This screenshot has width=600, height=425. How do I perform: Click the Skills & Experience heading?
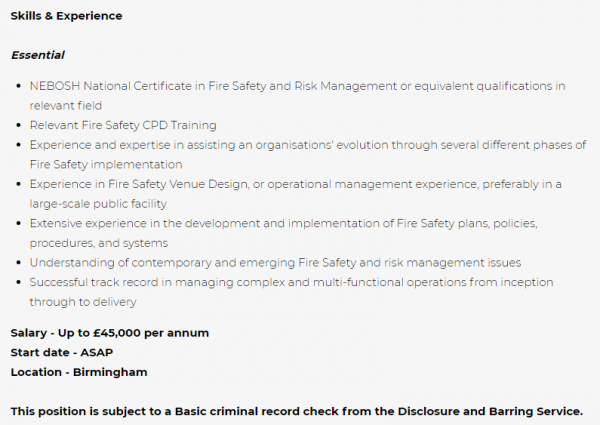point(66,16)
